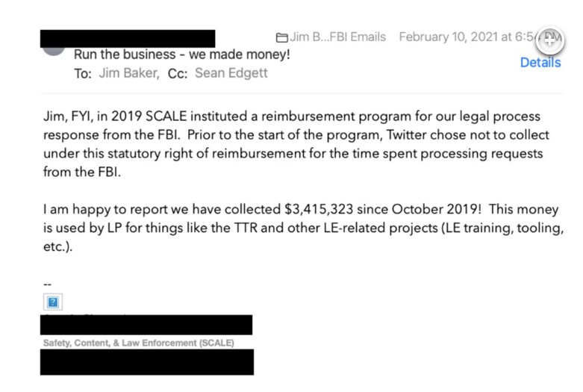Click the round plus icon

[550, 40]
